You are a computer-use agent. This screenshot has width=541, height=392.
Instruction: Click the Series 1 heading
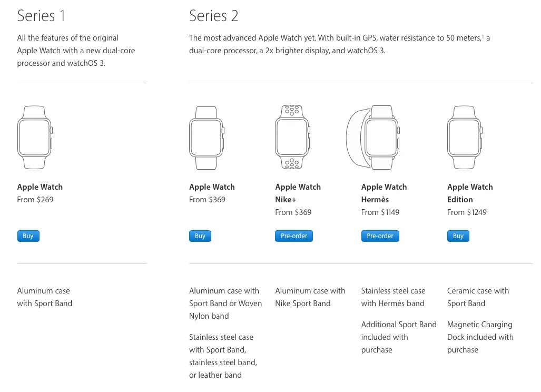[x=41, y=16]
